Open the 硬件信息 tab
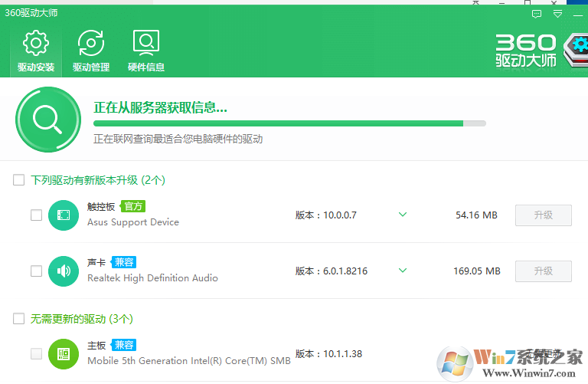Screen dimensions: 588x384 (x=146, y=51)
